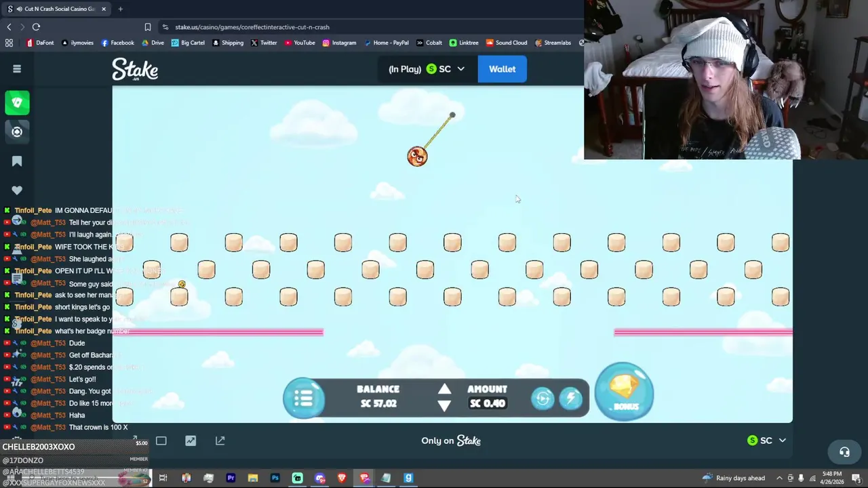Open the Home - PayPal bookmark

coord(387,43)
